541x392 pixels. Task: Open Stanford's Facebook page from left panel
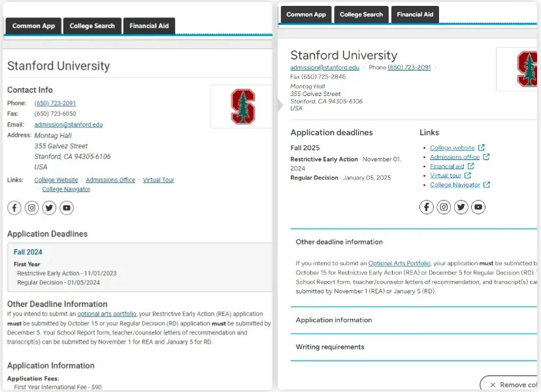point(14,207)
